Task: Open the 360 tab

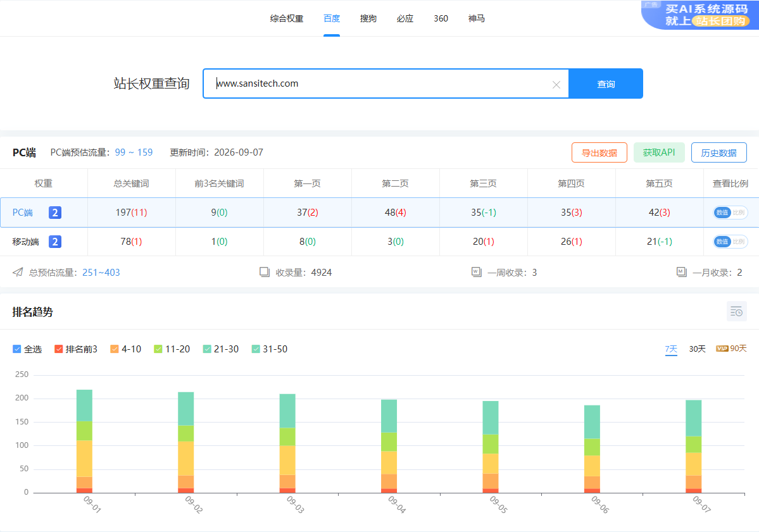Action: pos(441,18)
